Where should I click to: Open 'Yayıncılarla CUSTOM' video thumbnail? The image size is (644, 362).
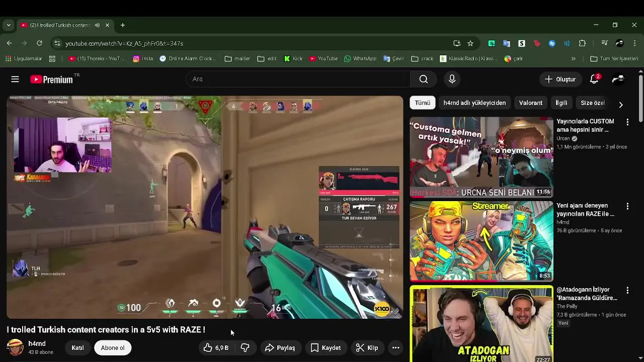481,157
